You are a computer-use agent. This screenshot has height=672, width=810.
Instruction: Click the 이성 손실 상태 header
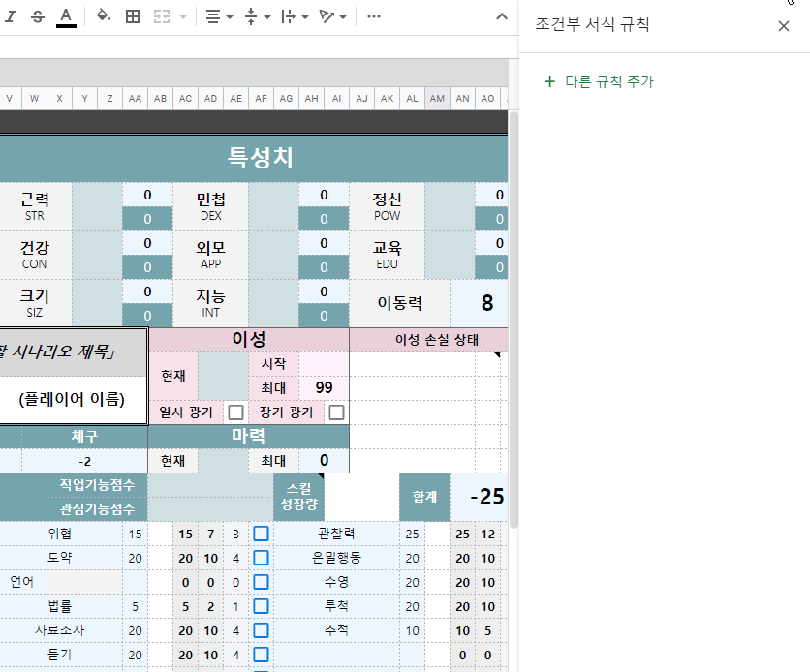429,340
